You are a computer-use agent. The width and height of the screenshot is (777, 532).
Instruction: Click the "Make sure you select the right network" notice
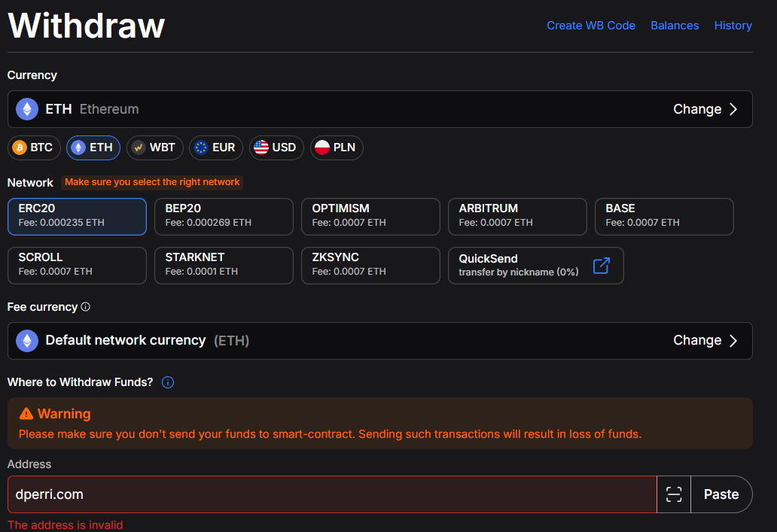152,182
